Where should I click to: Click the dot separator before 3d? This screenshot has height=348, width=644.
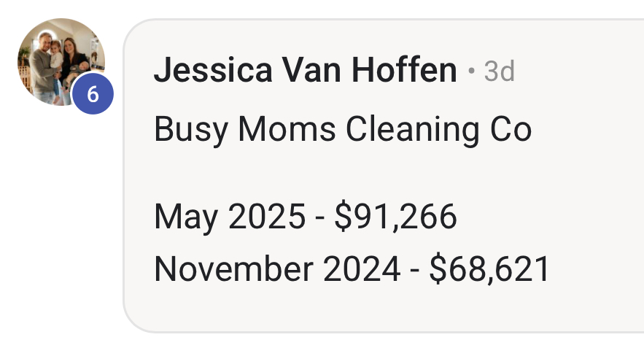point(471,71)
